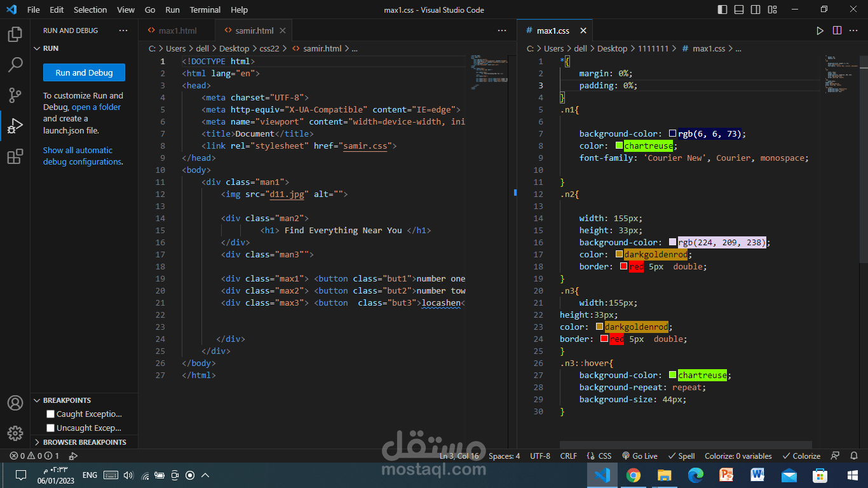
Task: Change indentation via Spaces: 4 item
Action: [504, 456]
